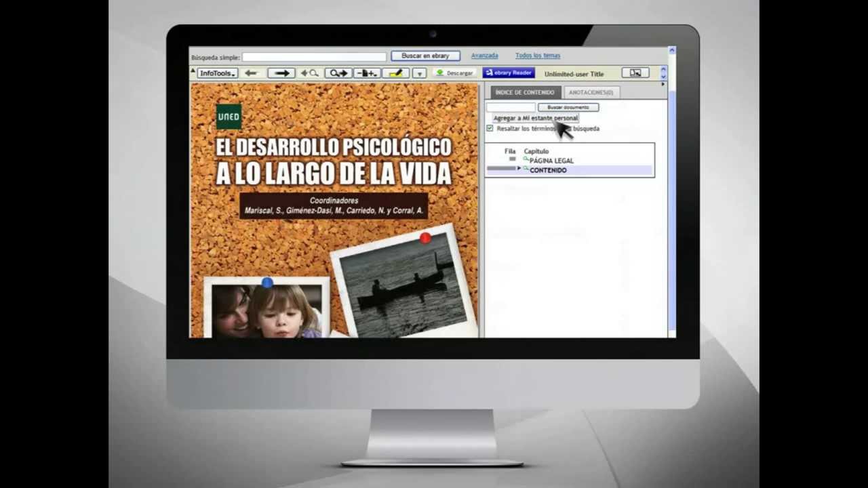Expand the CONTENIDO chapter arrow
Screen dimensions: 868x488
coord(519,168)
